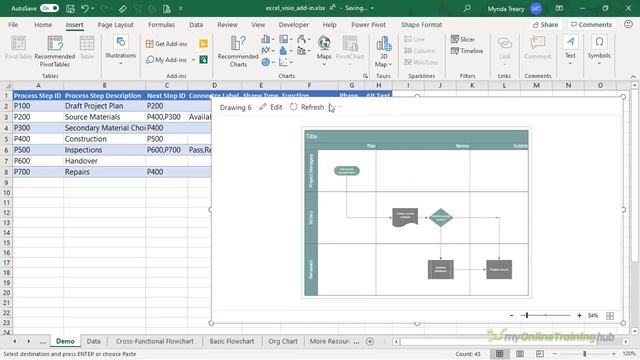Click the Select All corner triangle

[x=7, y=85]
